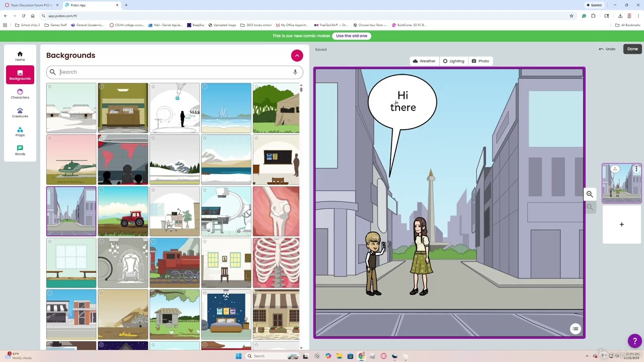Screen dimensions: 644x362
Task: Zoom out of the comic panel
Action: pyautogui.click(x=590, y=207)
